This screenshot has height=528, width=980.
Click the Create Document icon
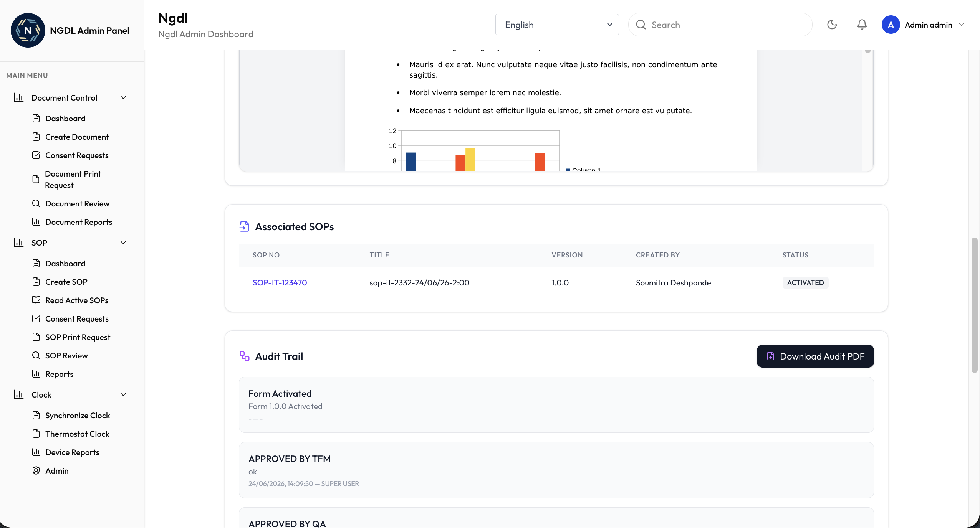pyautogui.click(x=36, y=137)
